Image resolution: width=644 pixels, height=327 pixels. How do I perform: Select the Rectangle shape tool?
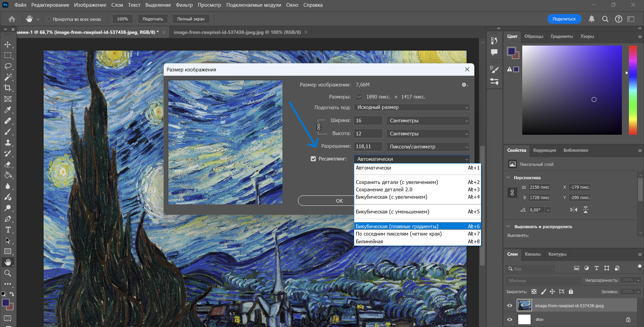pos(8,251)
